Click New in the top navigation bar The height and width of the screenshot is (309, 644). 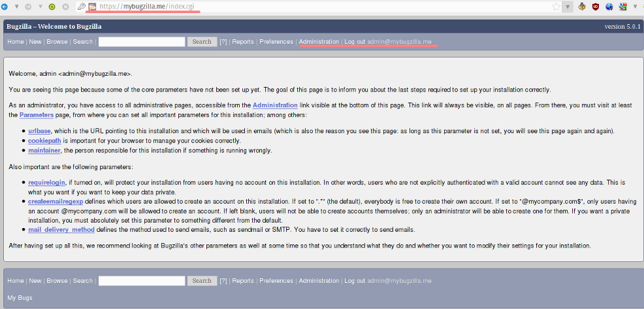point(35,42)
